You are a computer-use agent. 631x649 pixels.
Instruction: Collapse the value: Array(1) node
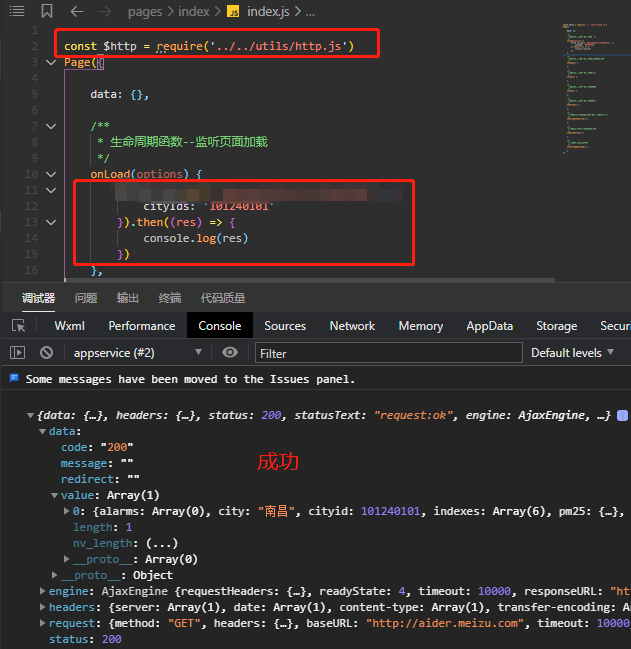click(x=54, y=495)
